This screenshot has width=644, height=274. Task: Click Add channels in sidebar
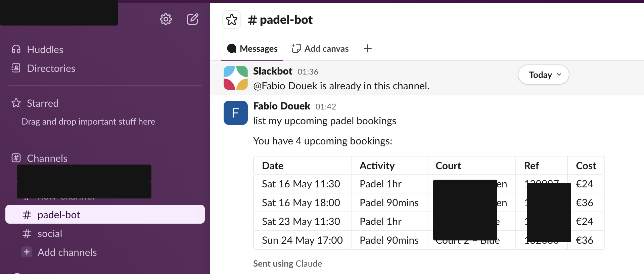(67, 252)
